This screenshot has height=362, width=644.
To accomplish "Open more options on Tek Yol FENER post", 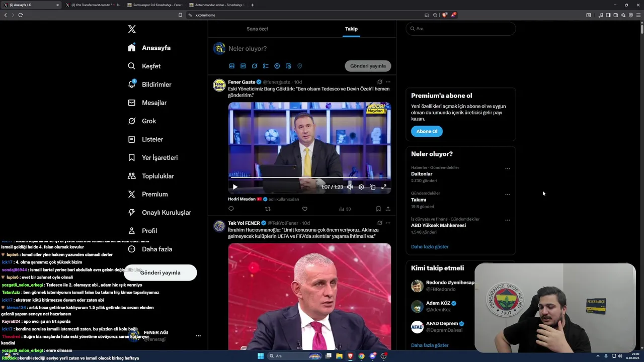I will [388, 223].
